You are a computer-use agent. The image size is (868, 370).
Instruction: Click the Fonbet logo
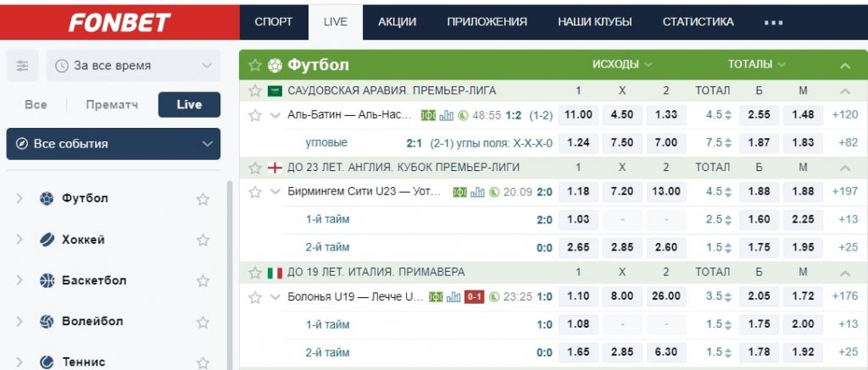[x=119, y=22]
